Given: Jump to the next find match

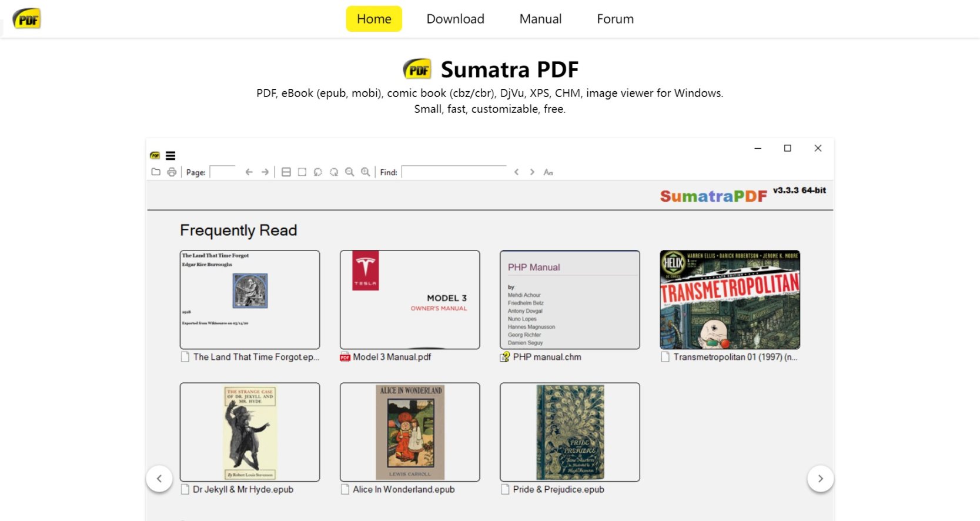Looking at the screenshot, I should [532, 172].
